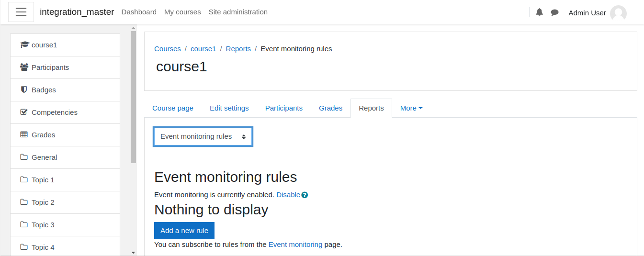Click the sidebar scrollbar down arrow
This screenshot has height=256, width=644.
pyautogui.click(x=133, y=252)
